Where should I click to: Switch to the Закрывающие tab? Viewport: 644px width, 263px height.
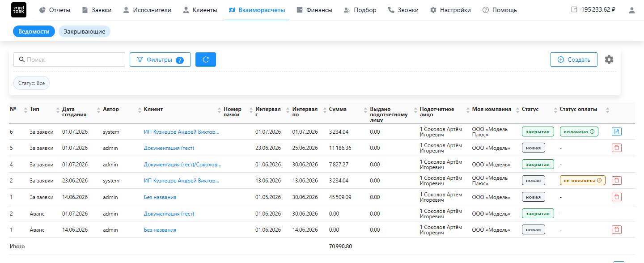point(85,31)
